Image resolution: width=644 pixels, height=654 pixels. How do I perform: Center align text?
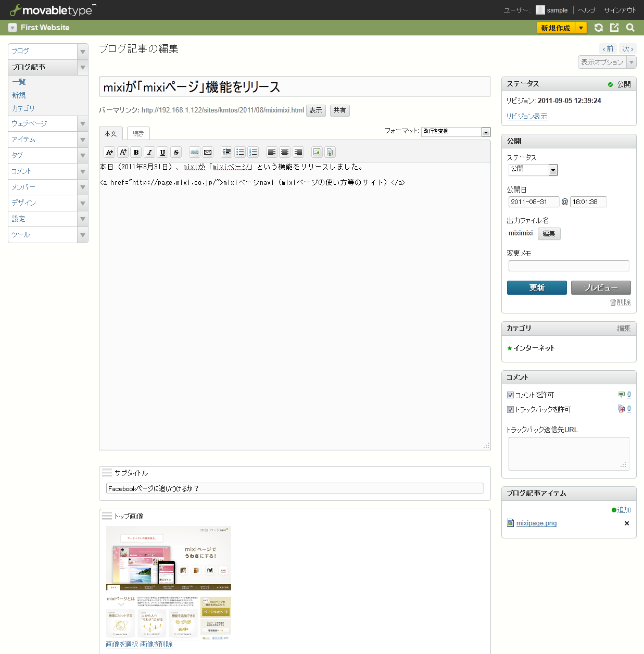coord(285,152)
